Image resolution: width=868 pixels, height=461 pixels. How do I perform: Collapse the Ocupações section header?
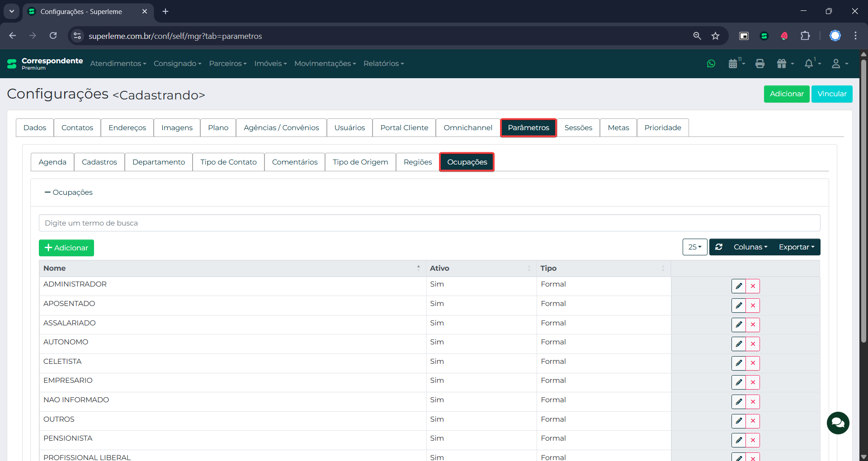[69, 193]
